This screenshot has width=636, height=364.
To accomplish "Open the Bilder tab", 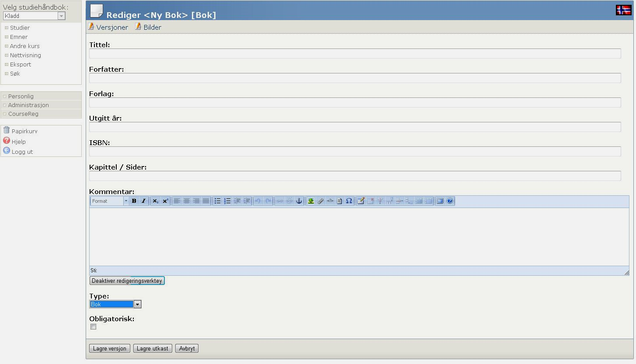I will coord(148,27).
